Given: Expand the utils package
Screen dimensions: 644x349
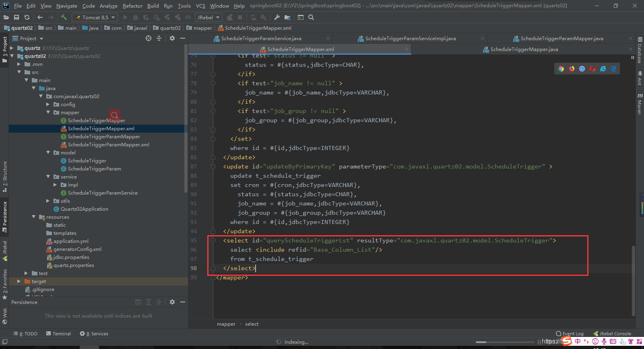Looking at the screenshot, I should click(48, 201).
